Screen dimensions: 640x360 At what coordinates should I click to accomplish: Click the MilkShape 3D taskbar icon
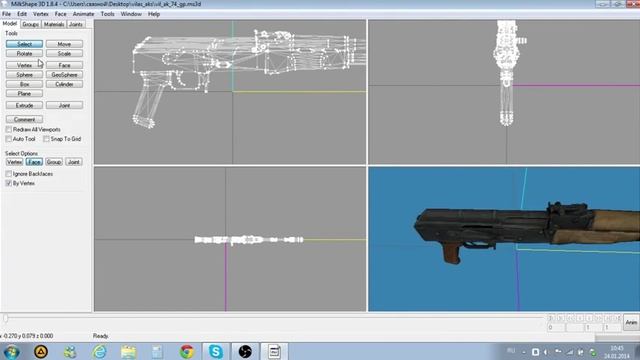click(x=274, y=351)
